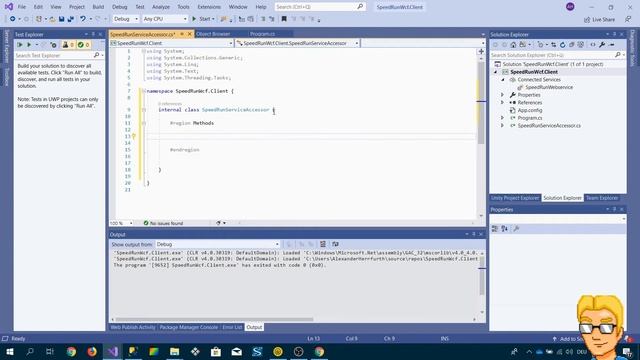Toggle auto-hide pin of Solution Explorer
This screenshot has width=640, height=360.
pos(614,34)
